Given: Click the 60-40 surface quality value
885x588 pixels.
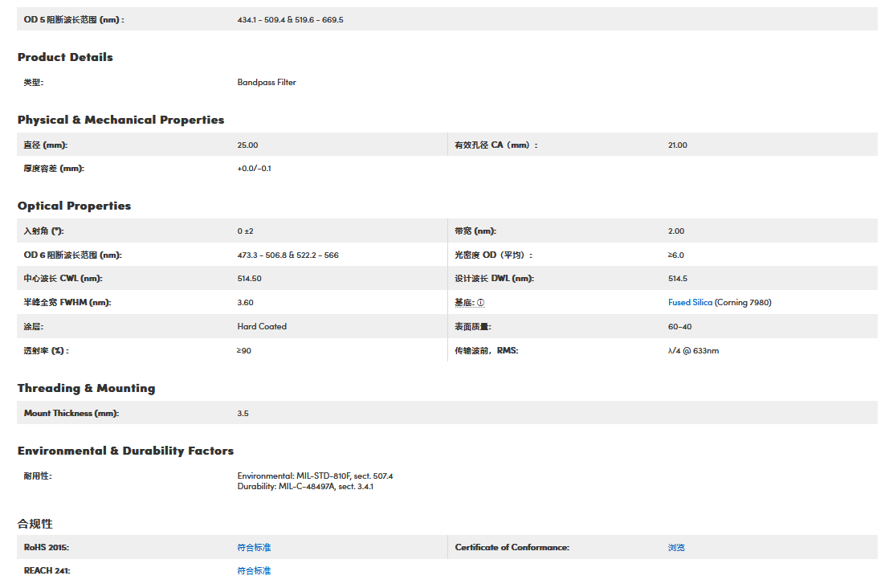Looking at the screenshot, I should click(x=679, y=327).
